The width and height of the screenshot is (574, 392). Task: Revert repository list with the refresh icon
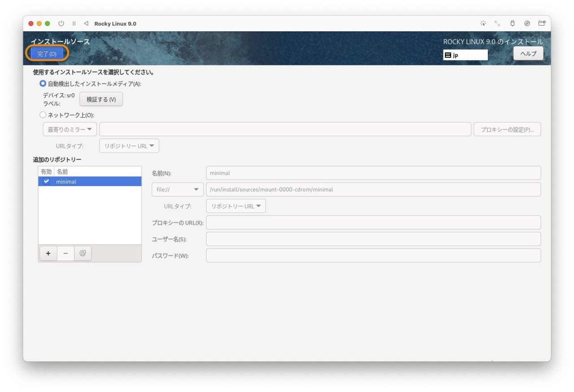click(83, 253)
